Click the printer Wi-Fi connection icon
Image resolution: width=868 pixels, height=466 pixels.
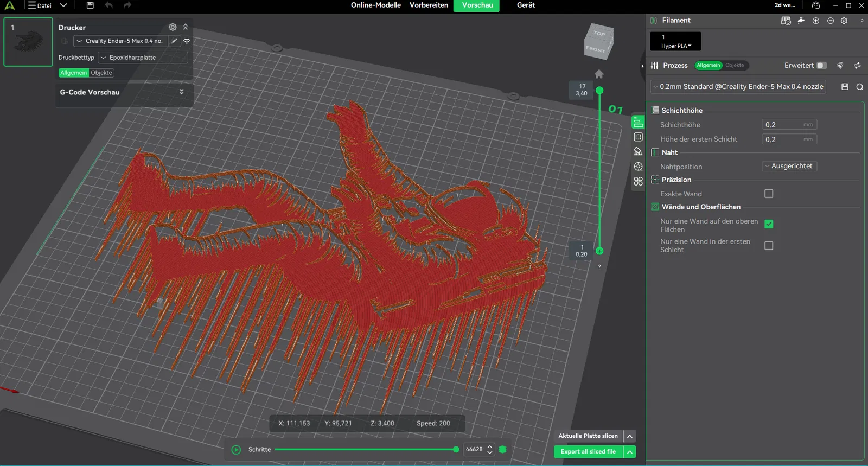point(187,41)
